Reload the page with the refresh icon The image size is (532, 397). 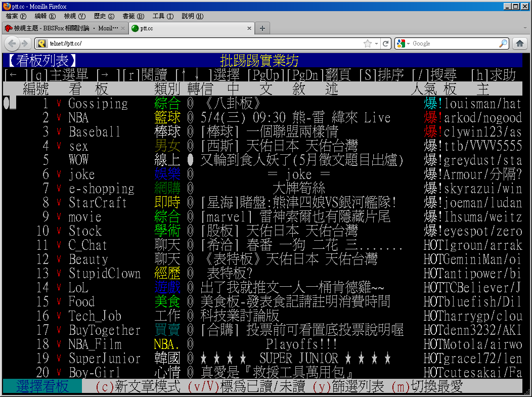pyautogui.click(x=386, y=43)
